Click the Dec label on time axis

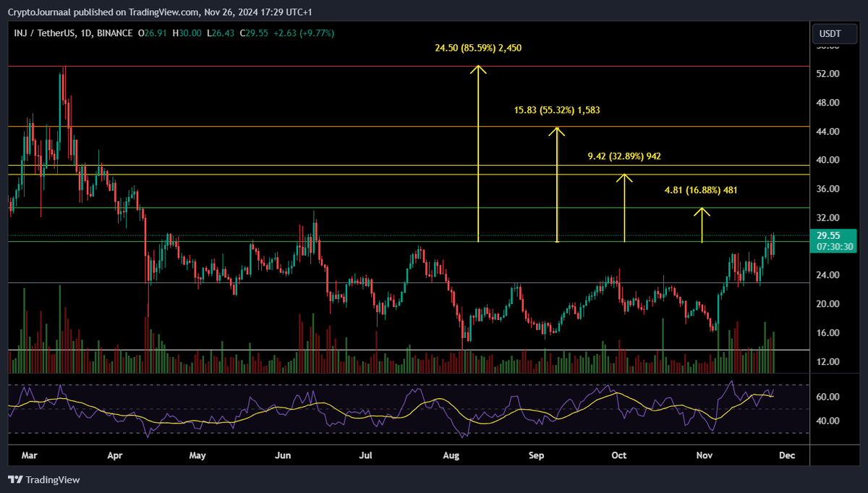click(787, 456)
